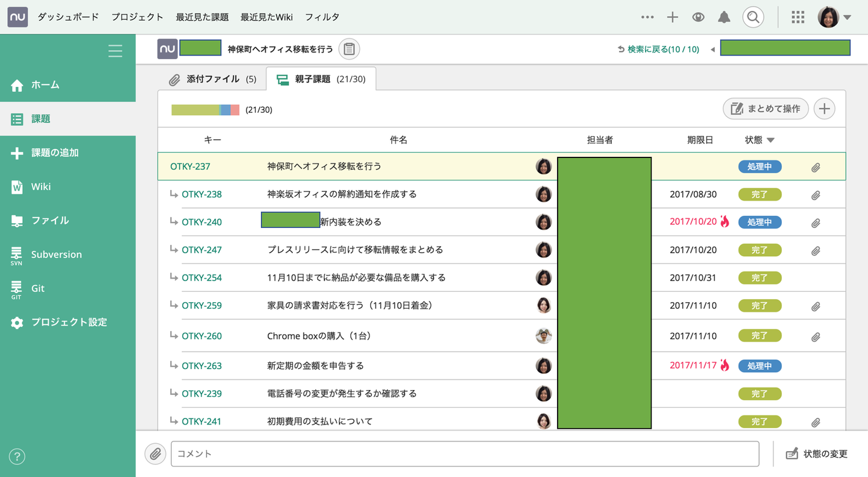Screen dimensions: 868x477
Task: Open issue link OTKY-260
Action: point(201,336)
